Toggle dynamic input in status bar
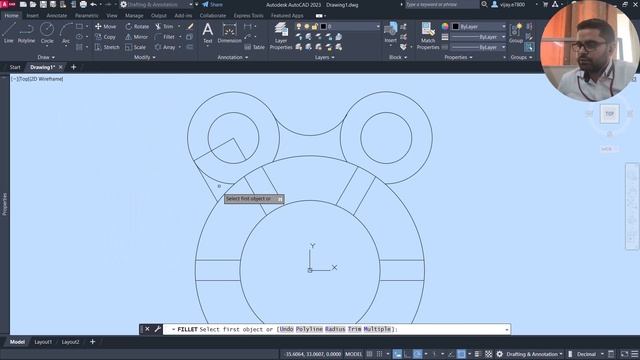The height and width of the screenshot is (360, 640). coord(397,354)
